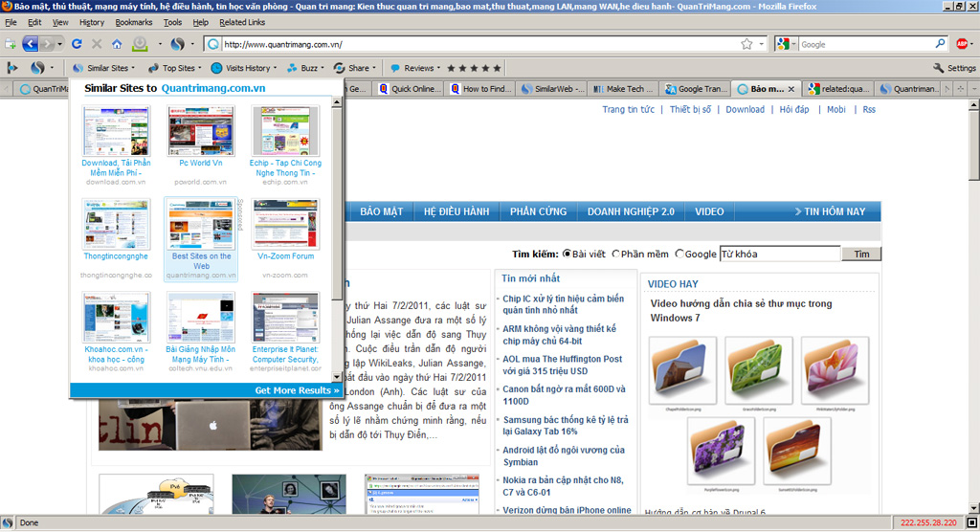Viewport: 980px width, 532px height.
Task: Open the Adblock Plus dropdown arrow
Action: coord(972,44)
